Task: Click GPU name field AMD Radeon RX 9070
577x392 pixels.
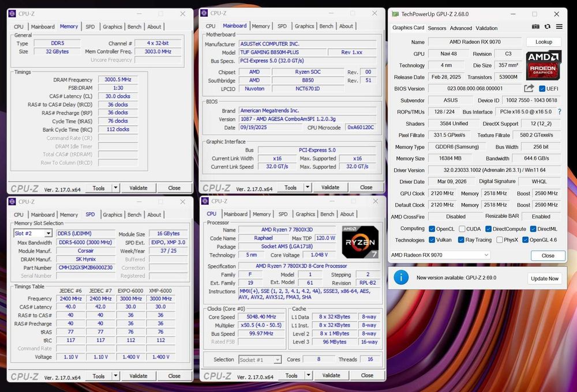Action: (x=475, y=42)
